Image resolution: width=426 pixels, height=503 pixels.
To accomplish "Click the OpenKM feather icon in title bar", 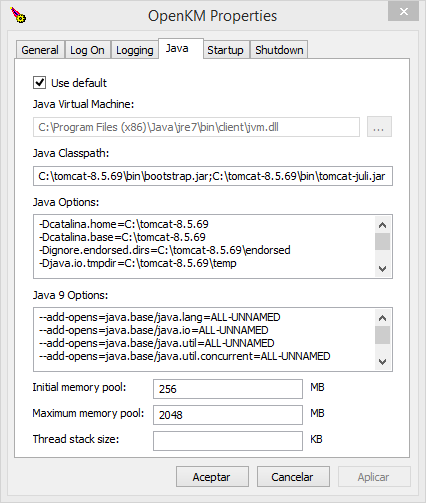I will [18, 15].
